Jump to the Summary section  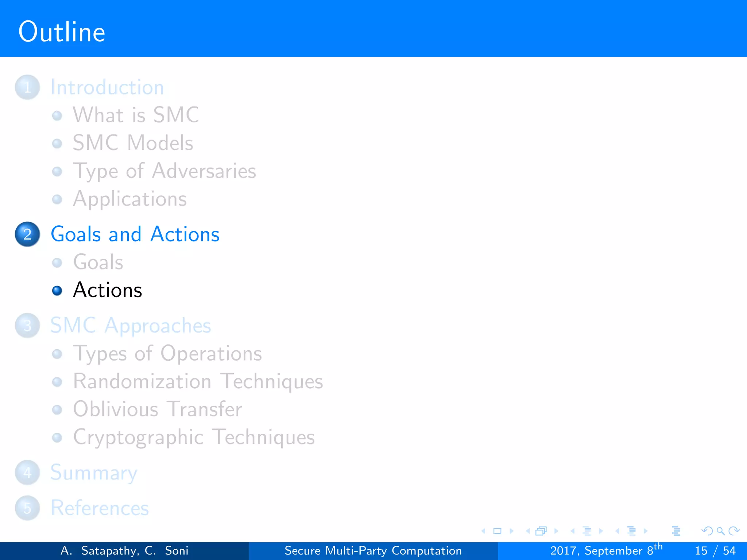[94, 472]
